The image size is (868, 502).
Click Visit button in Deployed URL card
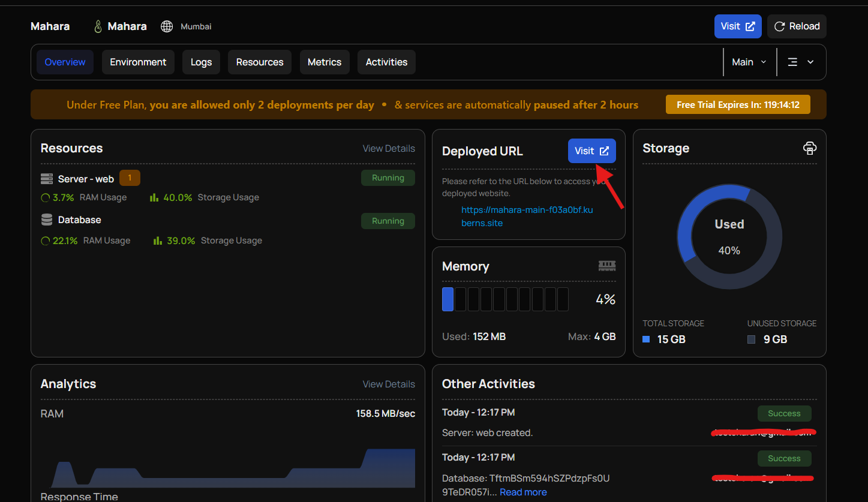[591, 151]
